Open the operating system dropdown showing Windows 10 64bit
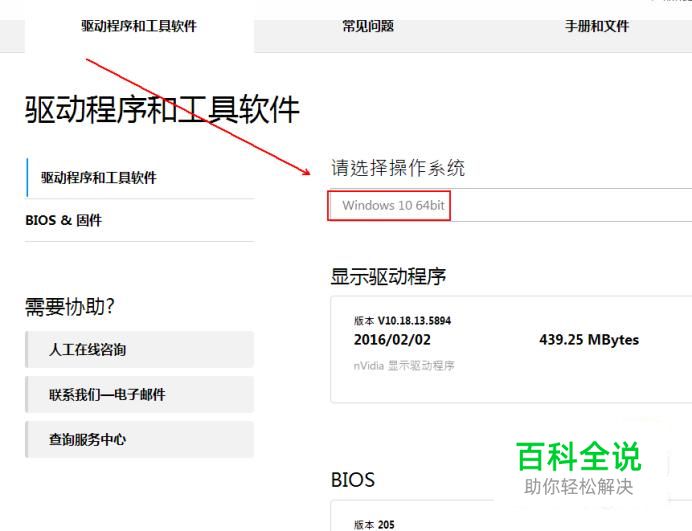Image resolution: width=692 pixels, height=531 pixels. point(509,205)
